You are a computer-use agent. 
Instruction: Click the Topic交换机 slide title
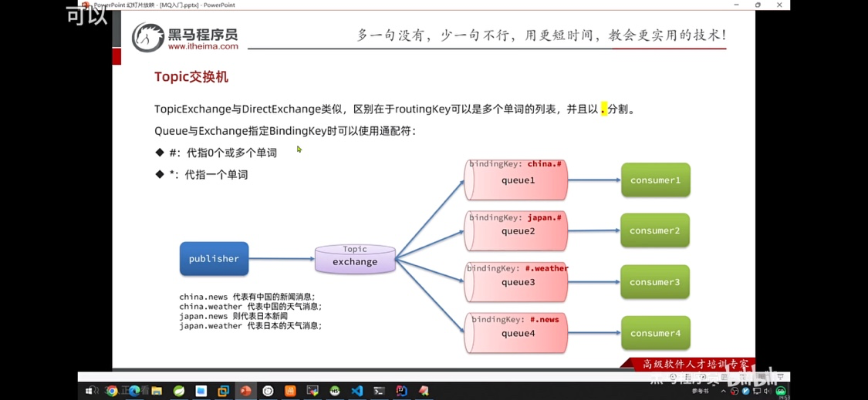click(191, 77)
